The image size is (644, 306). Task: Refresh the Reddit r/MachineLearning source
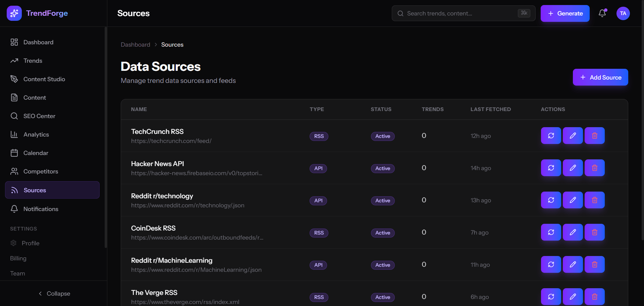pyautogui.click(x=551, y=264)
